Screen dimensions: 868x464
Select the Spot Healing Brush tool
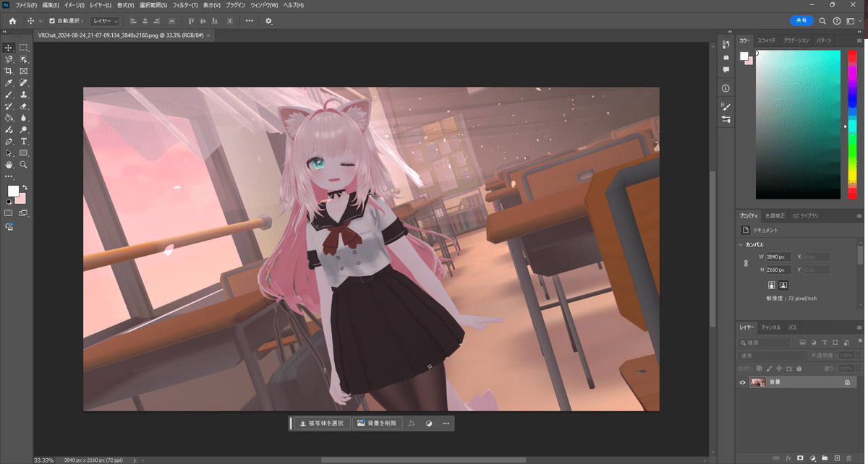24,82
